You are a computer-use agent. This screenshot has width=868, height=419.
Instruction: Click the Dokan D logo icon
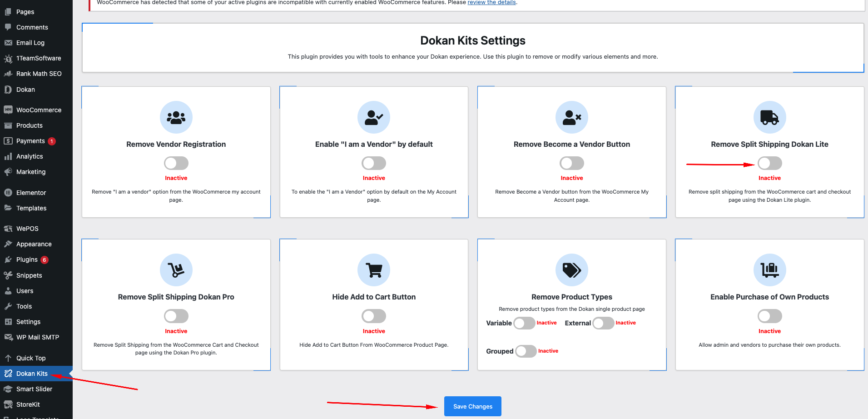click(8, 90)
